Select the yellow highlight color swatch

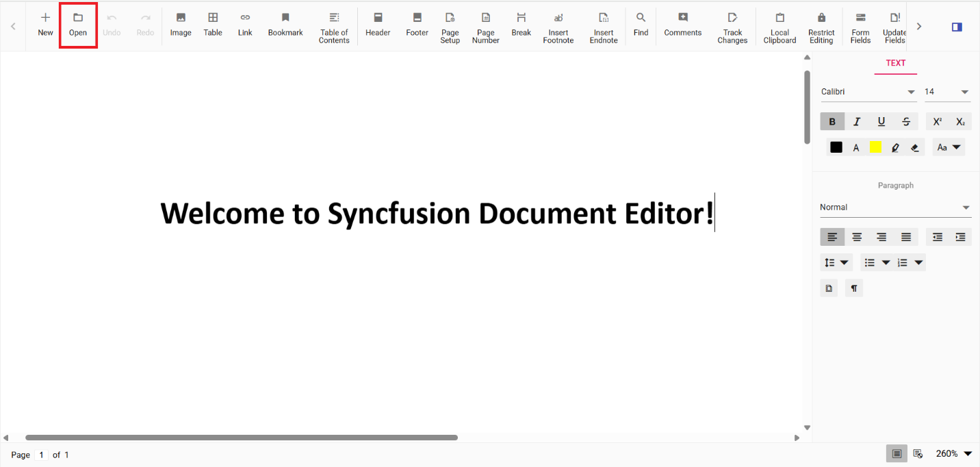click(x=875, y=147)
